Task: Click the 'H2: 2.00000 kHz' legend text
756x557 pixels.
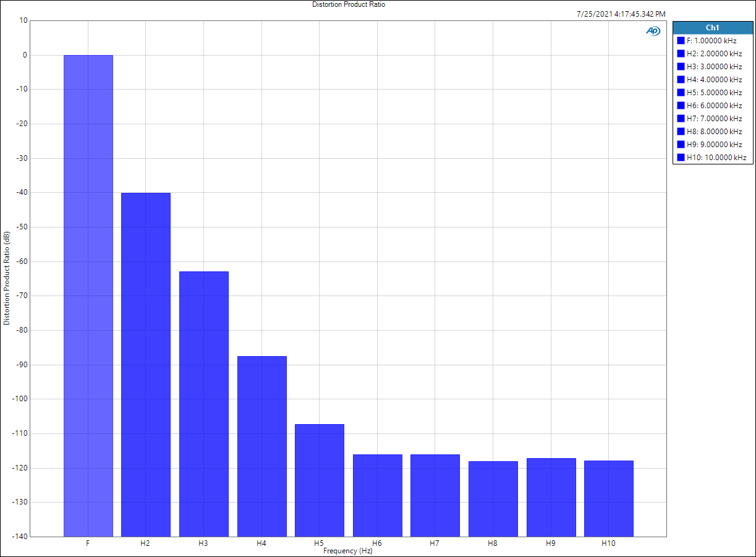Action: [714, 53]
